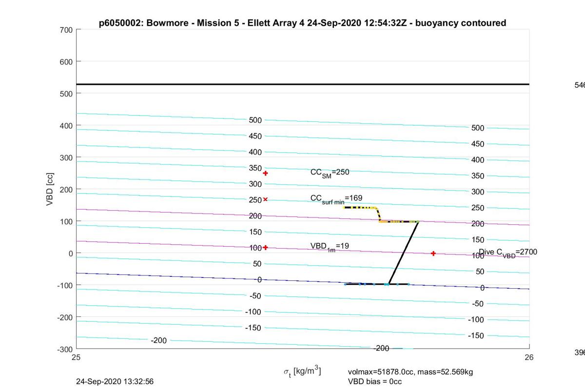Screen dimensions: 585x392
Task: Click the right-column contour label -150
Action: [x=475, y=335]
